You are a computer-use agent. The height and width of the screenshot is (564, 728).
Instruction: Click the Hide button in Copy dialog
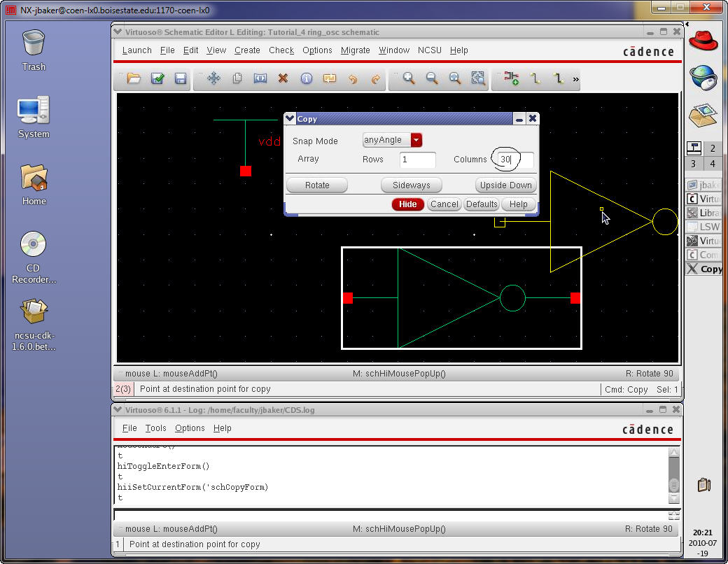407,204
